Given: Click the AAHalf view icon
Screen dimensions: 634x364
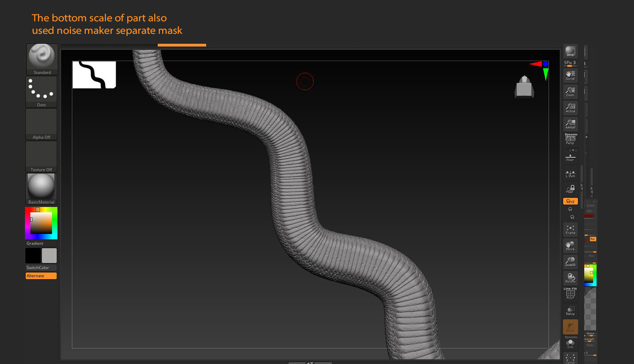Looking at the screenshot, I should (570, 124).
